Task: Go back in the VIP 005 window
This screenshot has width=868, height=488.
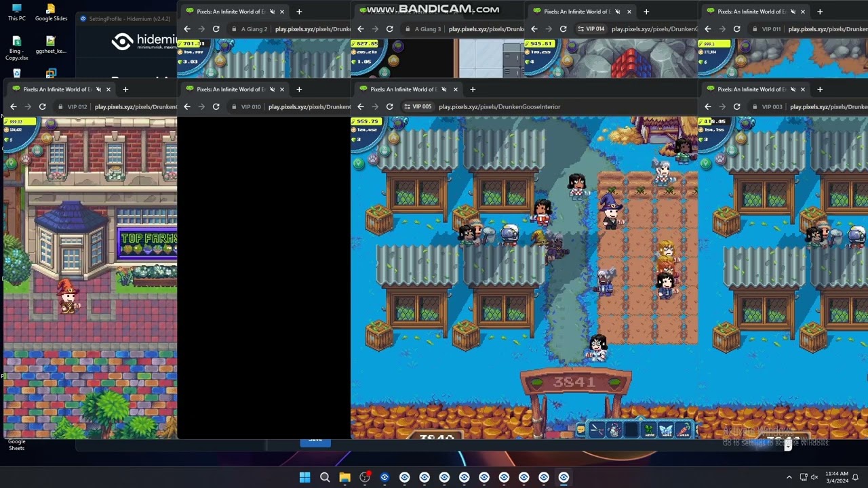Action: coord(361,106)
